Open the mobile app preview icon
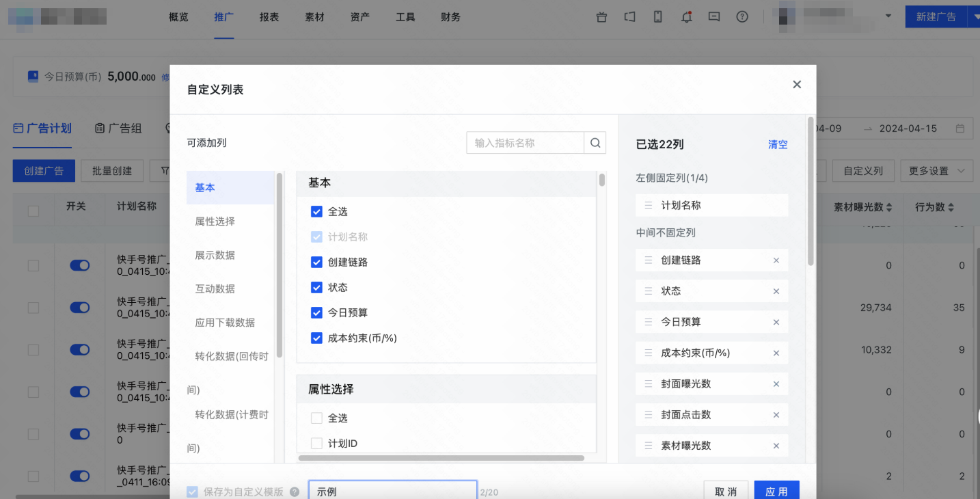This screenshot has width=980, height=499. coord(657,17)
